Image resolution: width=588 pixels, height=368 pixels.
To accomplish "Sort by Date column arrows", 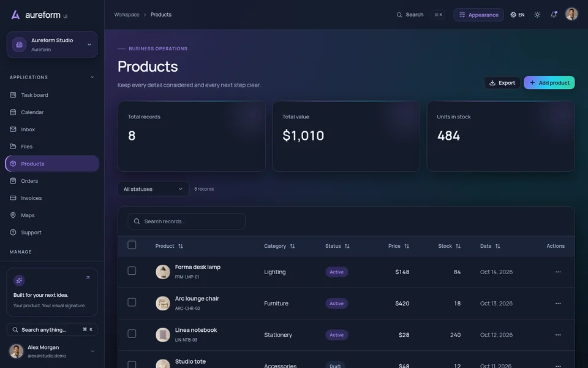I will tap(498, 247).
